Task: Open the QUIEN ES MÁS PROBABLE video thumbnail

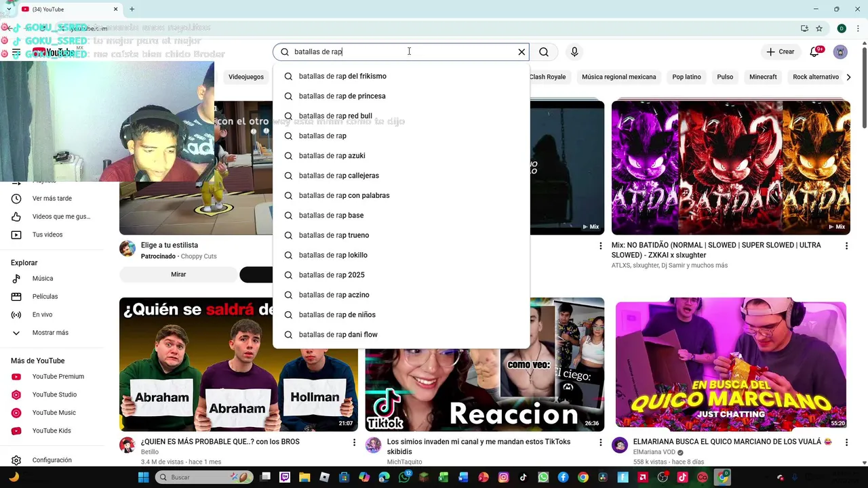Action: 239,364
